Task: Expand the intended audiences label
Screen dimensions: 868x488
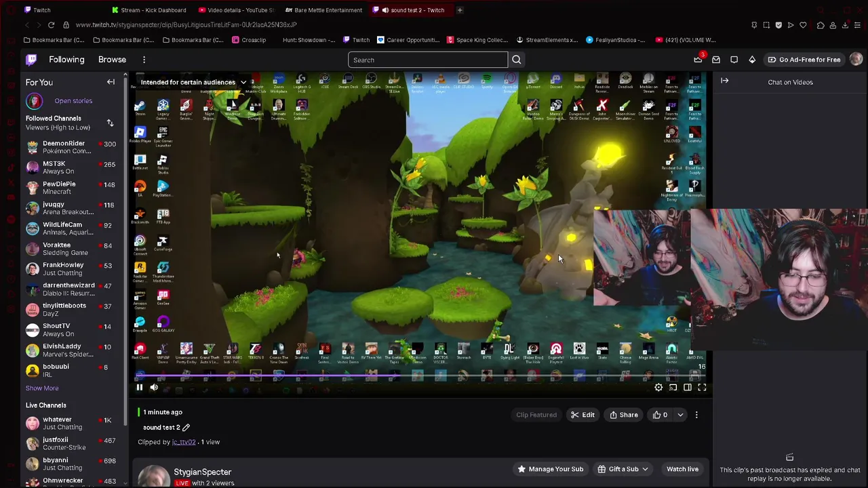Action: coord(193,82)
